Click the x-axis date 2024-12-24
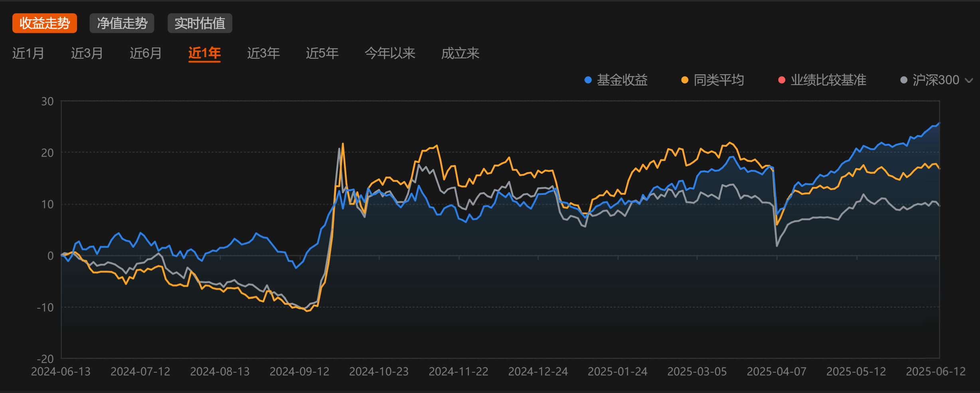The image size is (980, 393). (x=538, y=371)
